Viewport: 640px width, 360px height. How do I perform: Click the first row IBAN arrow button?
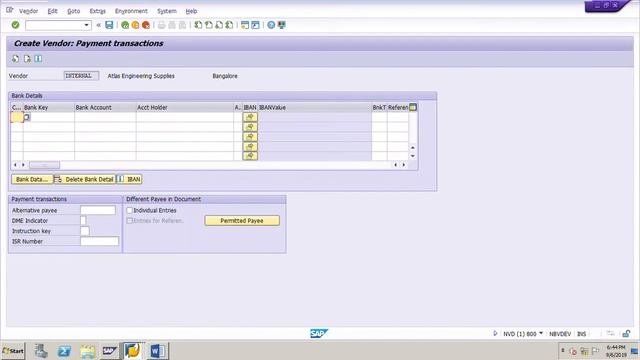pyautogui.click(x=250, y=117)
